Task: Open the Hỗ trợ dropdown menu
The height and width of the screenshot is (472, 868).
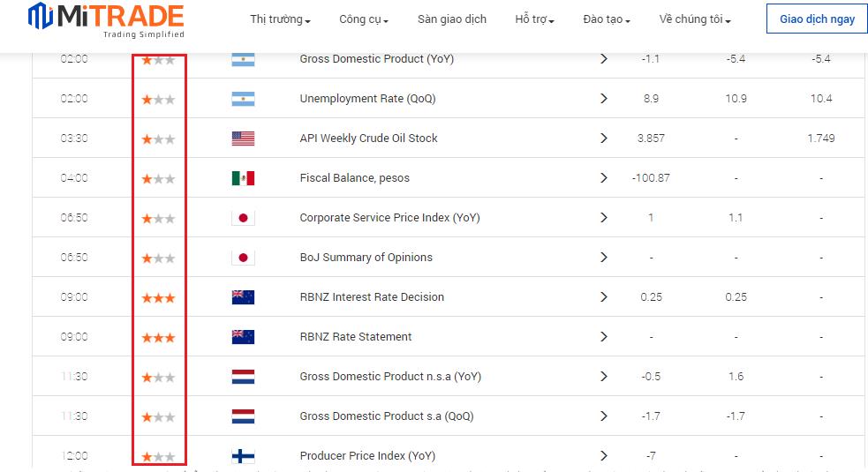Action: pos(534,19)
